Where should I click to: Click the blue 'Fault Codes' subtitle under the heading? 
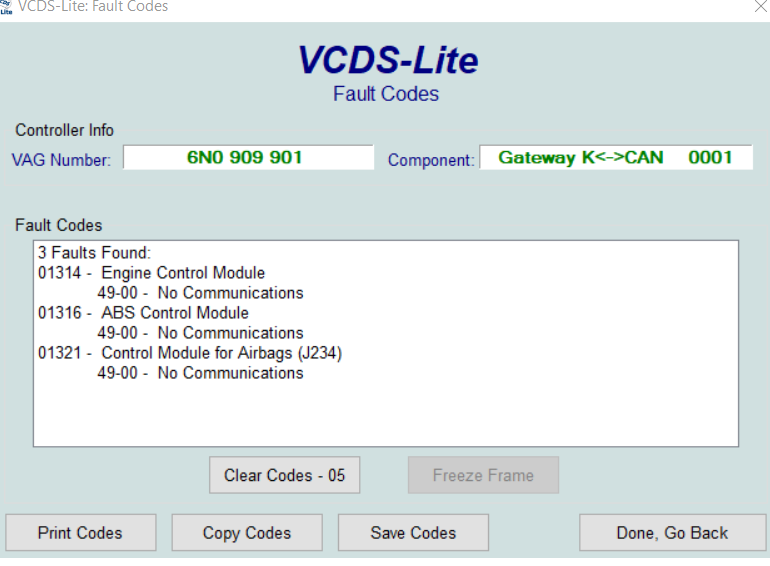tap(386, 94)
